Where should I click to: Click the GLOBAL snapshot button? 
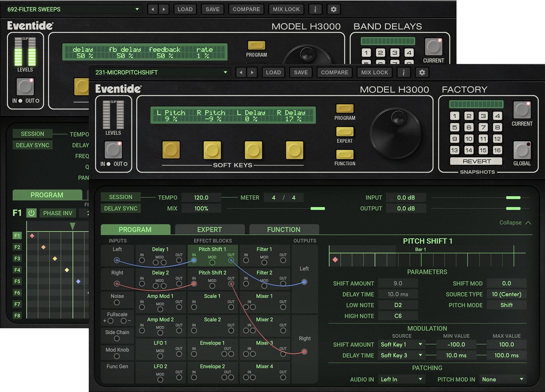[x=522, y=150]
